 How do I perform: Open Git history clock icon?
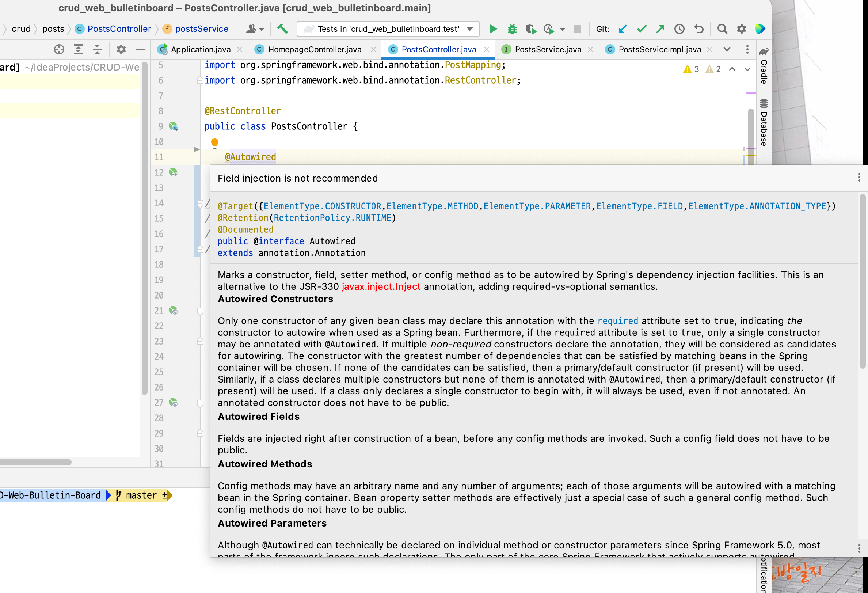point(679,29)
